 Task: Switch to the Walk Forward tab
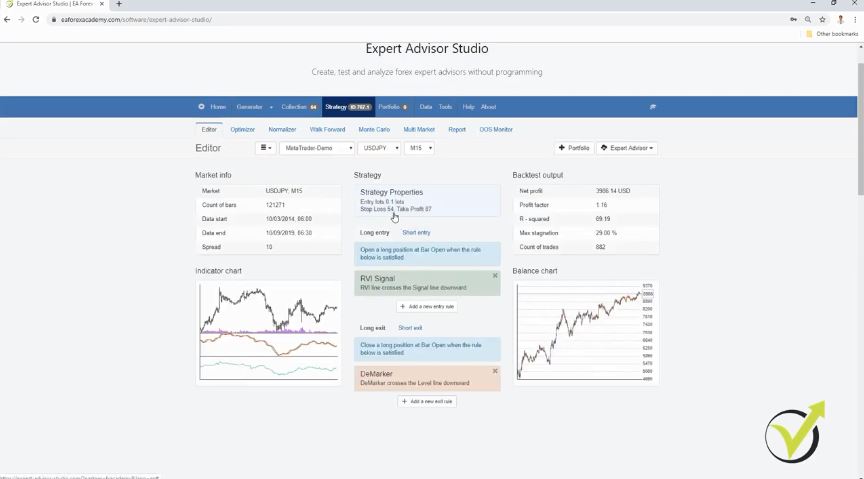(327, 130)
